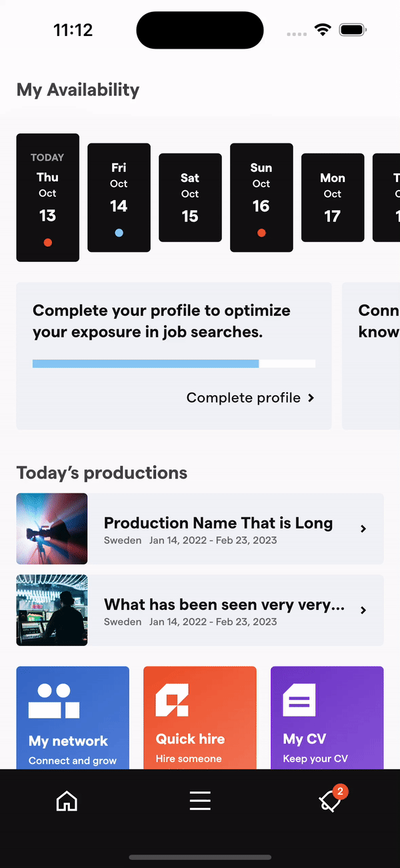Expand Production Name That is Long chevron
400x868 pixels.
click(x=363, y=529)
